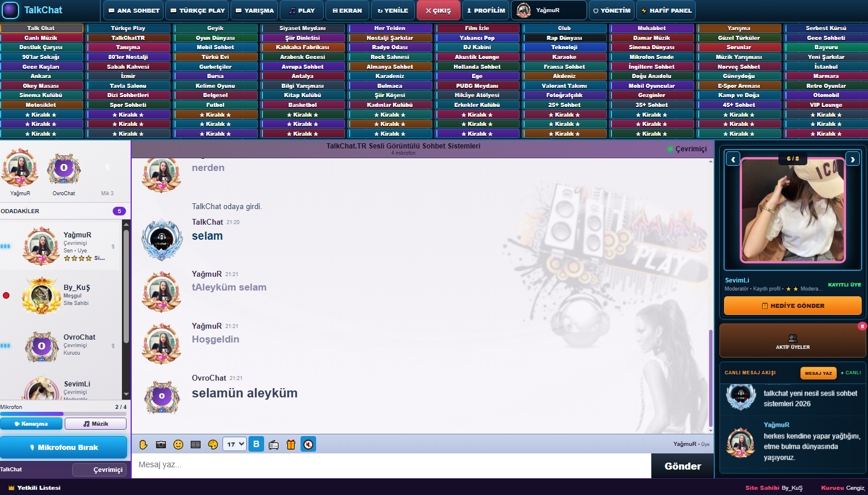The height and width of the screenshot is (495, 868).
Task: Toggle bold text formatting
Action: point(257,444)
